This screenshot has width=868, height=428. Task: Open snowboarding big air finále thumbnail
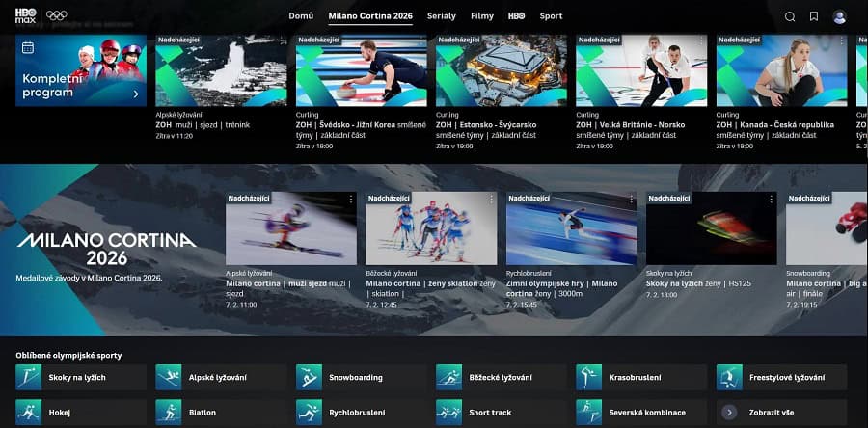tap(827, 228)
